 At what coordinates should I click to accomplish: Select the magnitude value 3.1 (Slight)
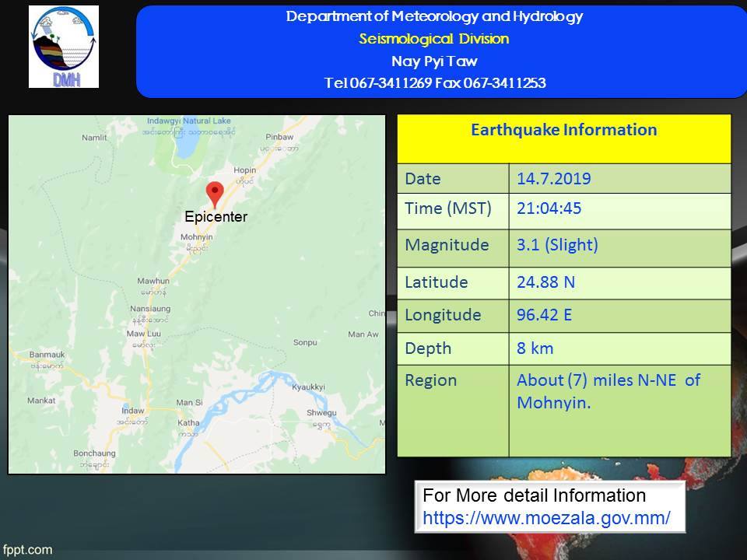[557, 245]
